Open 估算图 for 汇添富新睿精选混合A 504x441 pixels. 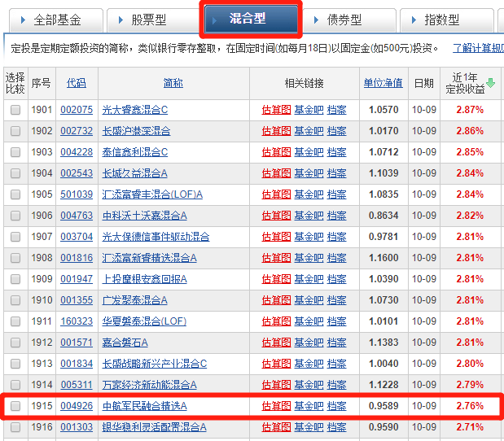coord(276,258)
